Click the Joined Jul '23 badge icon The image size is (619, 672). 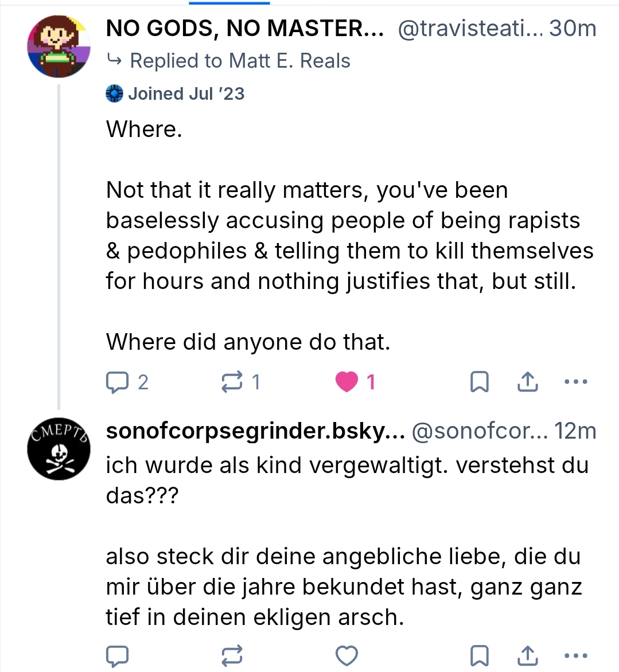pos(115,93)
